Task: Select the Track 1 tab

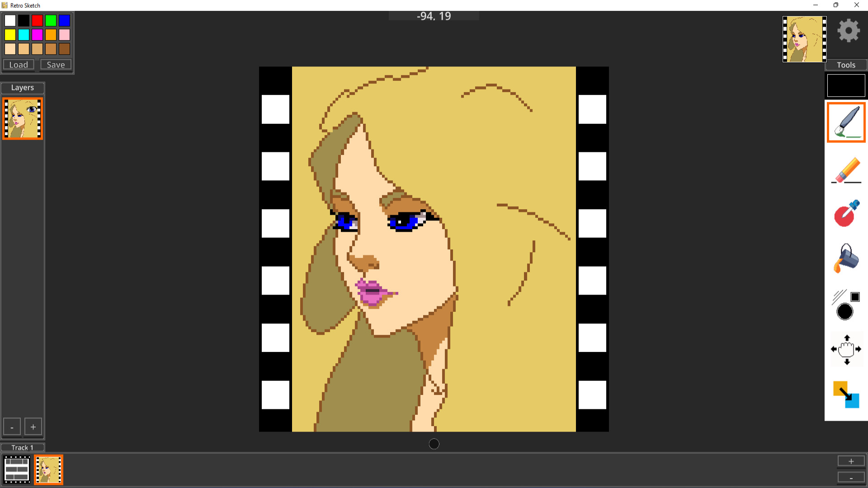Action: [22, 447]
